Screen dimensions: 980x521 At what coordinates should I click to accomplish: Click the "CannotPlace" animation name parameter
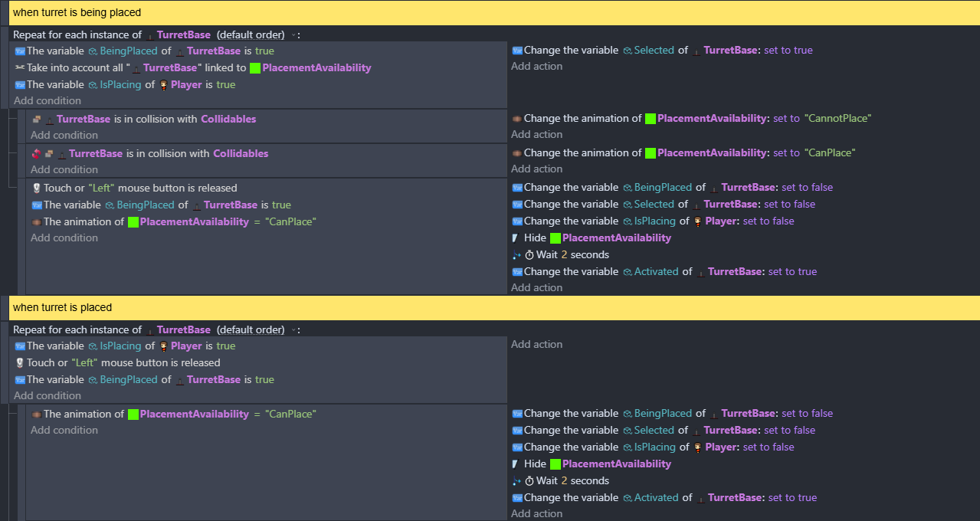pos(837,118)
